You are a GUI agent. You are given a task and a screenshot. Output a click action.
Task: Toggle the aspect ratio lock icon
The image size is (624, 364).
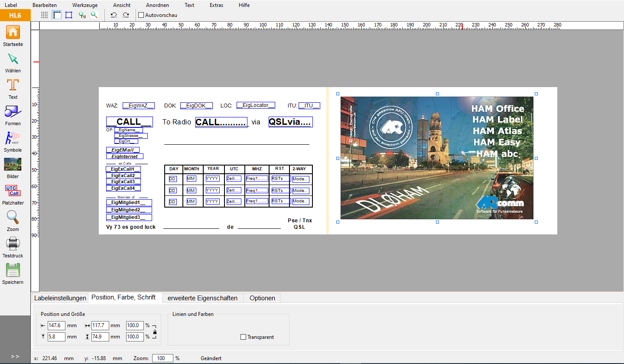[155, 332]
